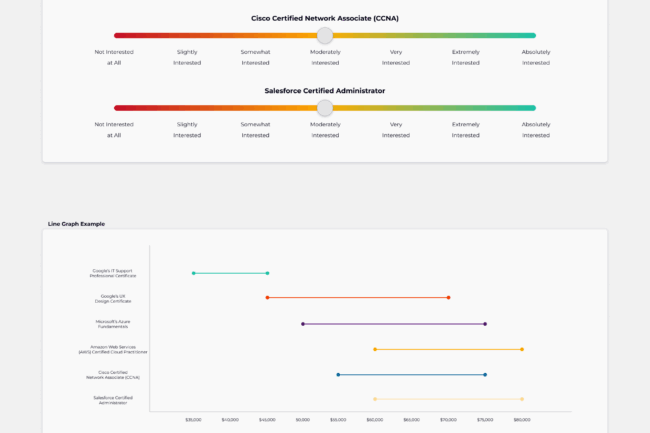Click right endpoint of the Amazon AWS line
This screenshot has height=433, width=650.
(x=522, y=349)
